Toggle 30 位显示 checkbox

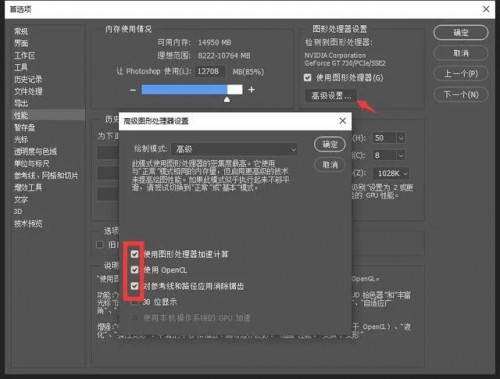click(134, 302)
